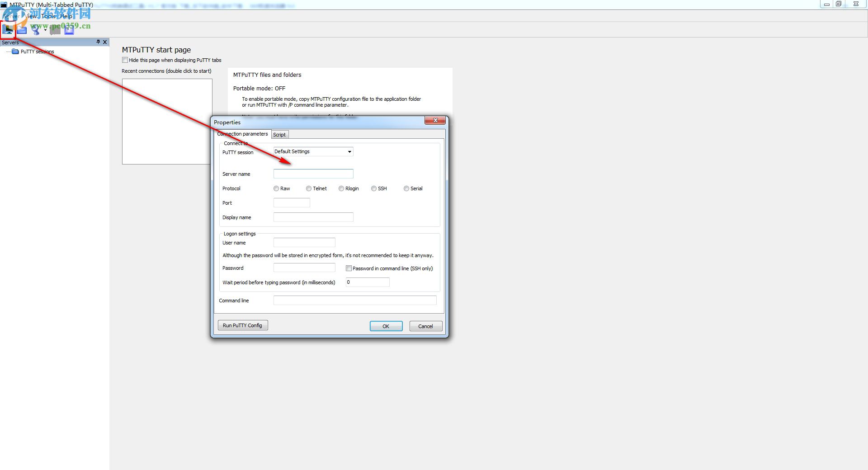Click the Command line input field
This screenshot has height=470, width=868.
[355, 300]
